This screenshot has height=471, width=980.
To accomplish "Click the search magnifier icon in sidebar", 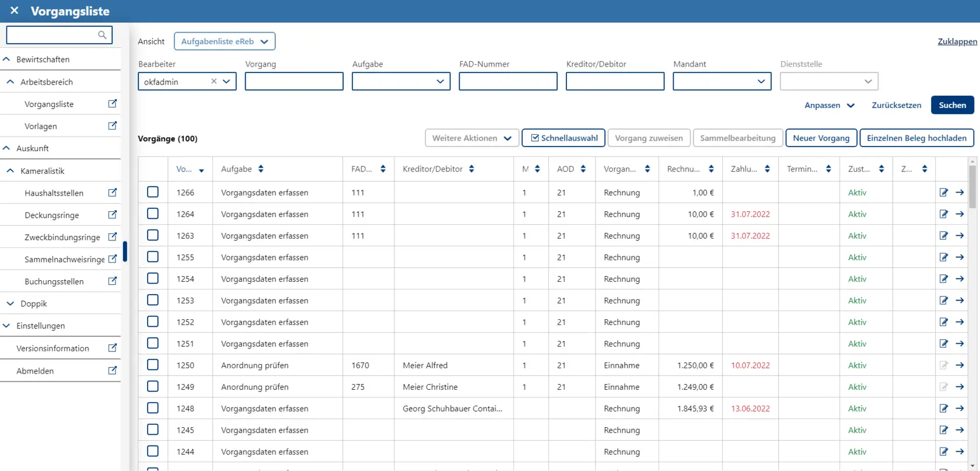I will [102, 35].
